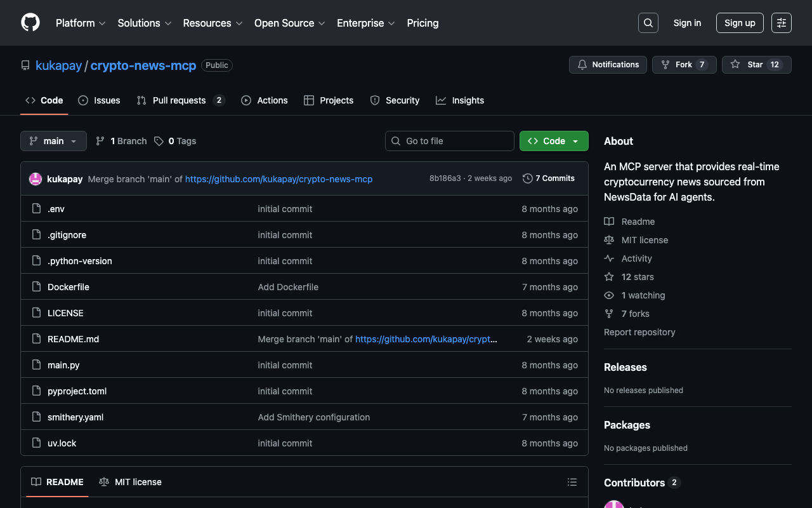Image resolution: width=812 pixels, height=508 pixels.
Task: Fork the repository
Action: [684, 65]
